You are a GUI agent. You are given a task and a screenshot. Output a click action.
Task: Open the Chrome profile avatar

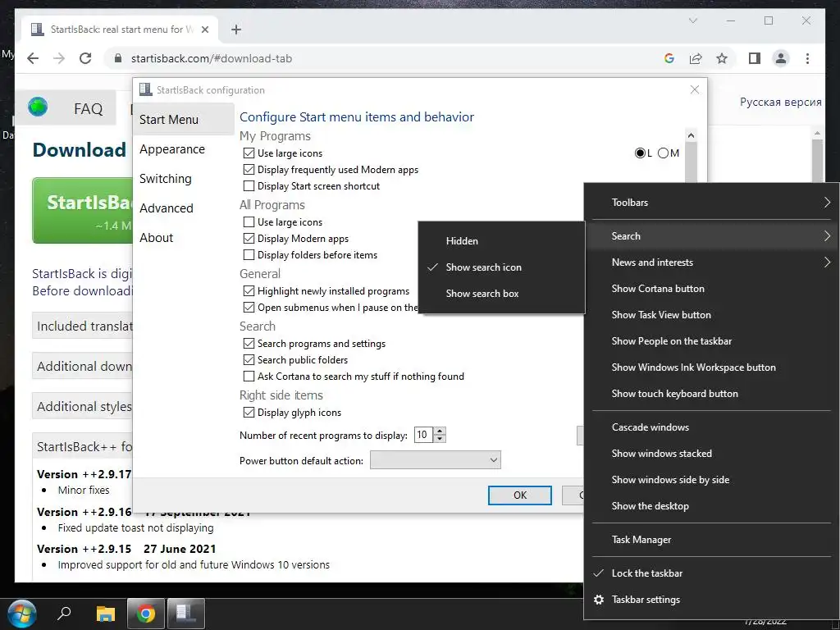tap(781, 58)
